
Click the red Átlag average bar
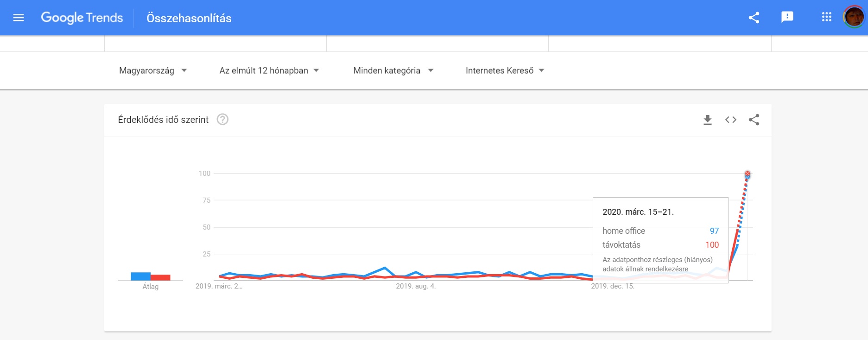(x=160, y=277)
